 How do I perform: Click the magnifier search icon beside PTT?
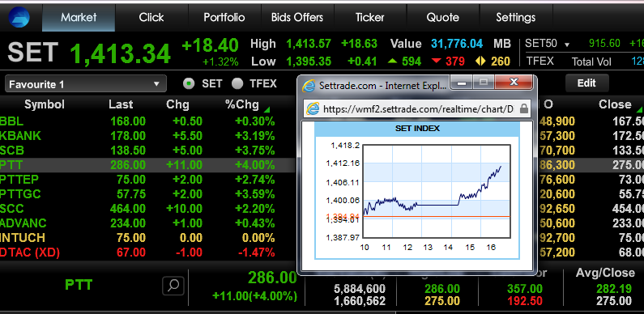point(173,286)
